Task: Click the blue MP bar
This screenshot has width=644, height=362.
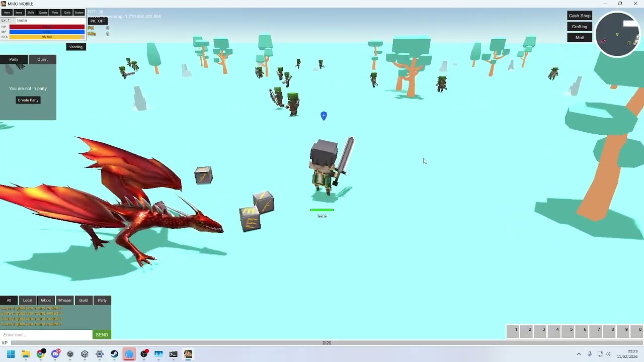Action: 47,32
